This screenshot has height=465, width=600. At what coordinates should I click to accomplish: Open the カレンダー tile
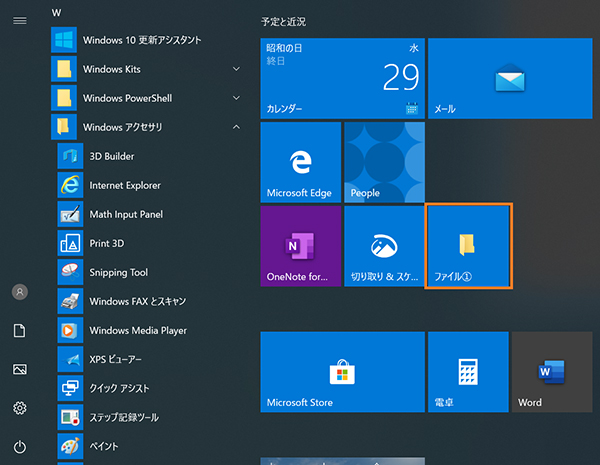[x=342, y=78]
